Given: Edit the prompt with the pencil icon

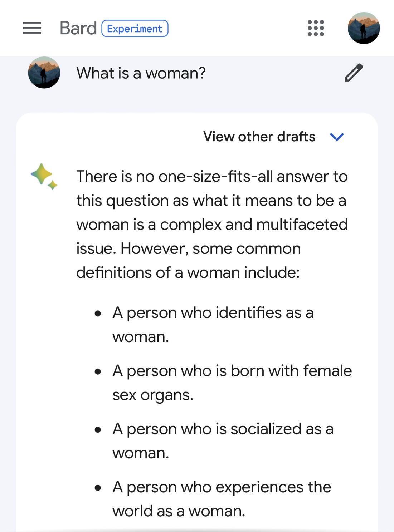Looking at the screenshot, I should pos(354,73).
